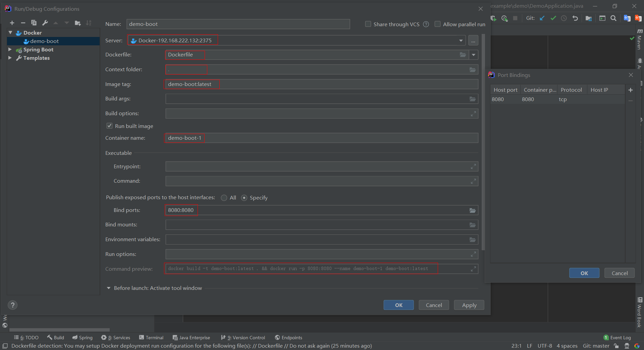
Task: Close the Port Bindings dialog
Action: (631, 75)
